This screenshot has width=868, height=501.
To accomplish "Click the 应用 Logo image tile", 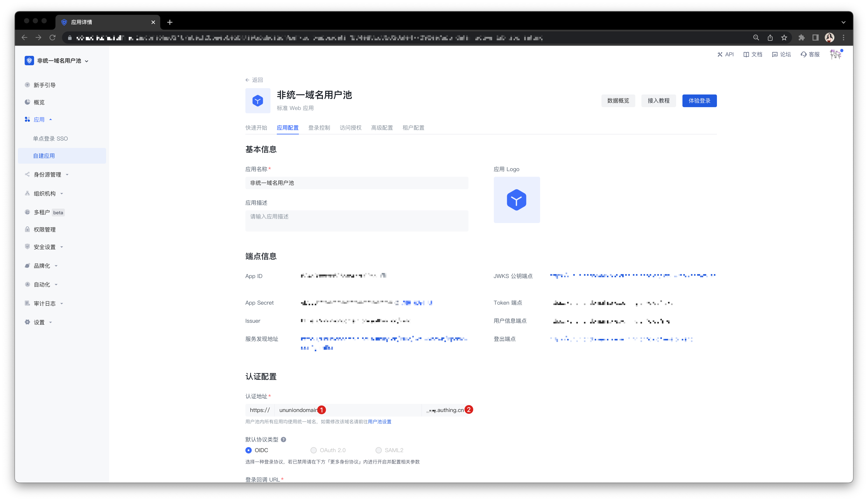I will pos(517,200).
